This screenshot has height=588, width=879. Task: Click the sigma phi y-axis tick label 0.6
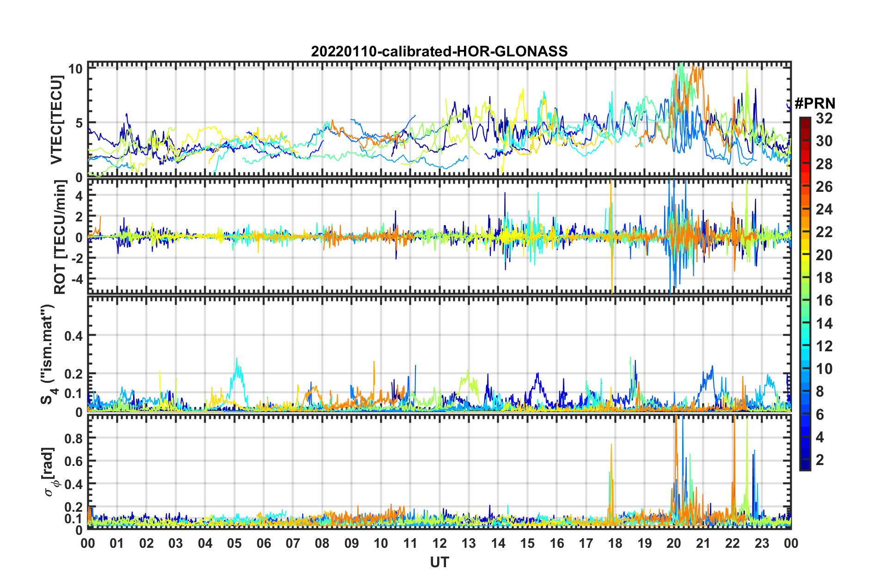73,461
